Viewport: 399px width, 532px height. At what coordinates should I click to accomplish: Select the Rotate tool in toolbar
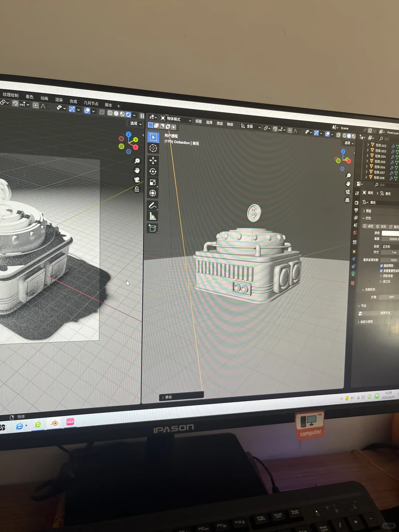153,171
